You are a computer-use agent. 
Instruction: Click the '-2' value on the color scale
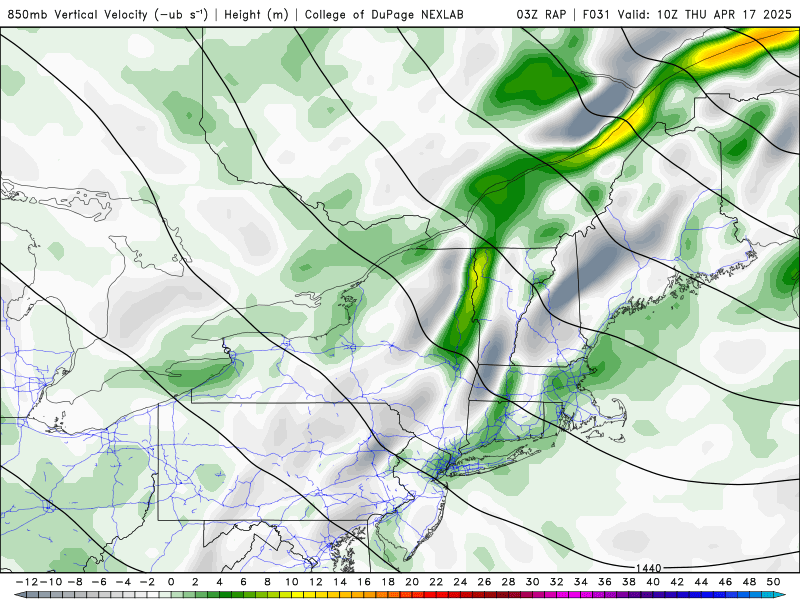click(147, 582)
